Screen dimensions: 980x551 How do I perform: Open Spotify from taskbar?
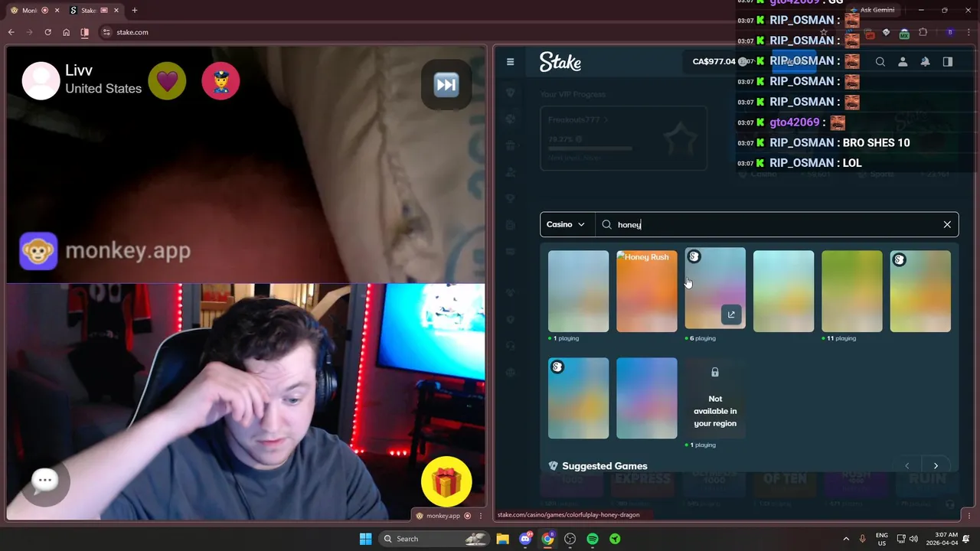click(x=593, y=539)
